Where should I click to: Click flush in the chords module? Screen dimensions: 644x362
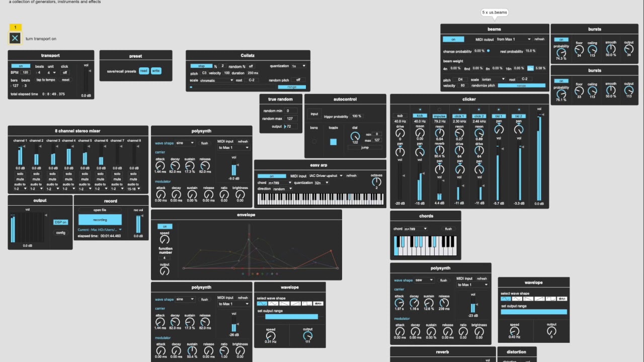[448, 229]
